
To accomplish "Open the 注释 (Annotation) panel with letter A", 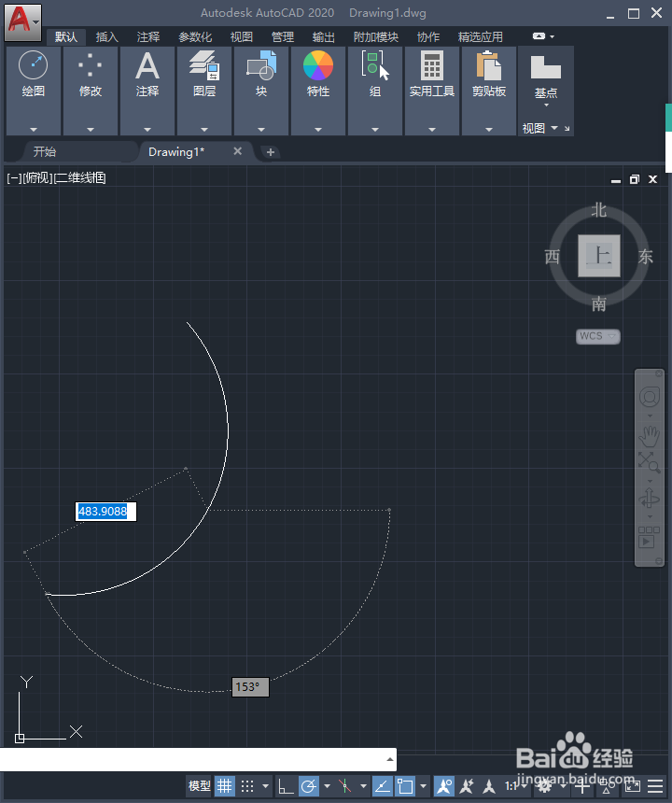I will (x=147, y=91).
